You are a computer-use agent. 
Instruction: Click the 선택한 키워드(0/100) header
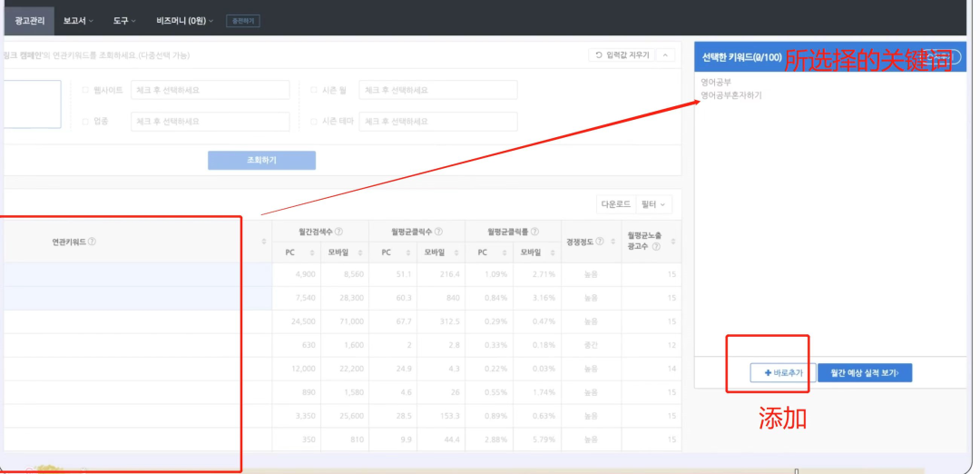741,57
